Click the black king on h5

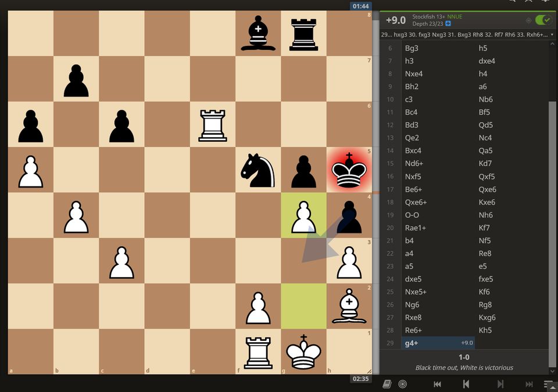coord(349,170)
